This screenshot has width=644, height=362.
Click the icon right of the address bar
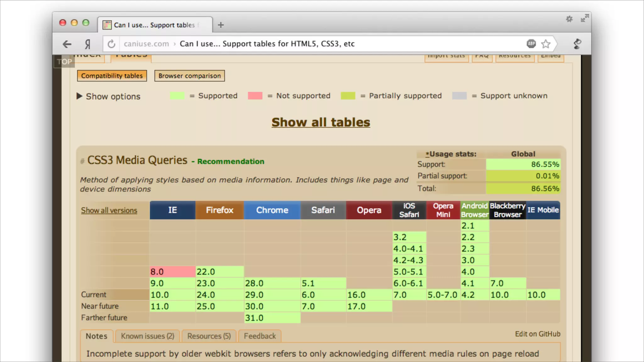coord(577,44)
